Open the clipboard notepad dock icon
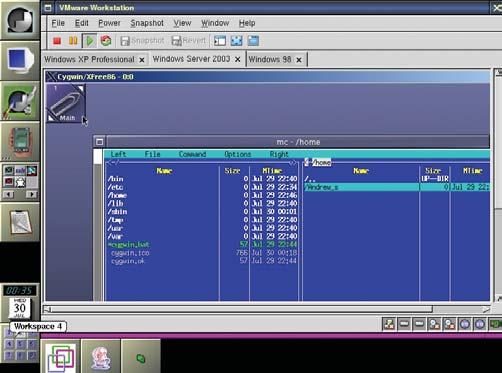 coord(20,222)
